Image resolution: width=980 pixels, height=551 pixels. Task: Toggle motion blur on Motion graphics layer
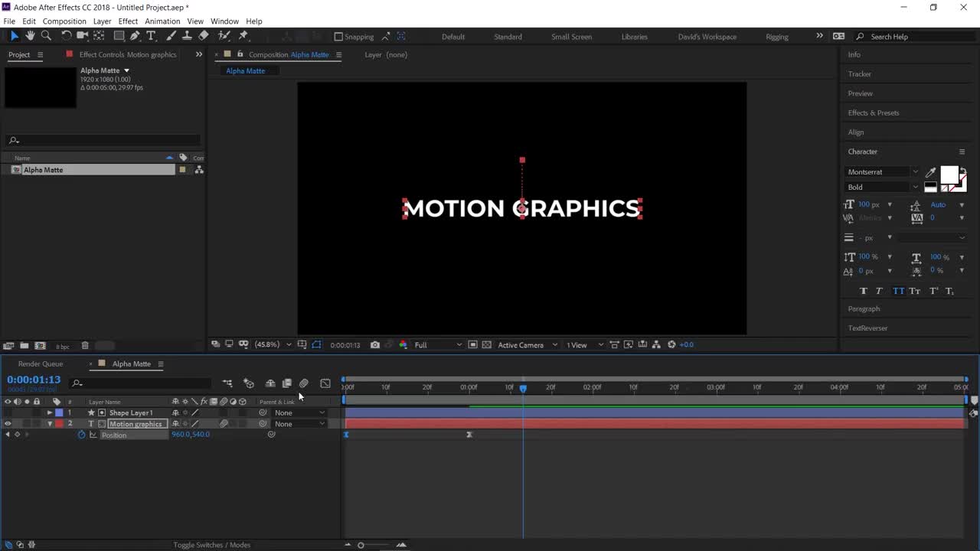pos(224,424)
